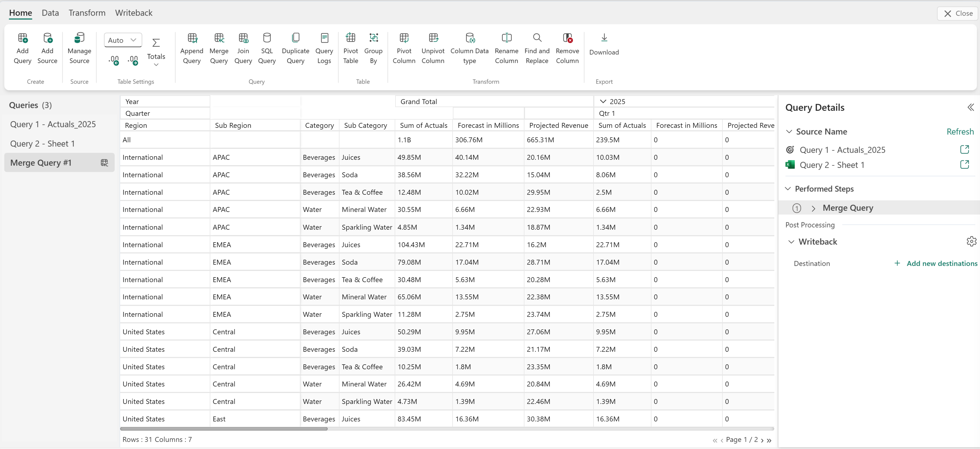Viewport: 980px width, 449px height.
Task: Open the Writeback ribbon tab
Action: click(x=134, y=13)
